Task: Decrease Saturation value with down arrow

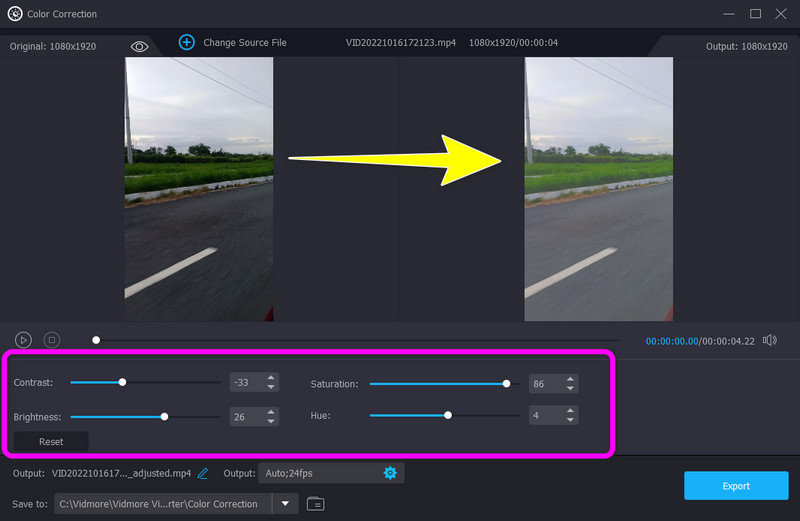Action: [570, 388]
